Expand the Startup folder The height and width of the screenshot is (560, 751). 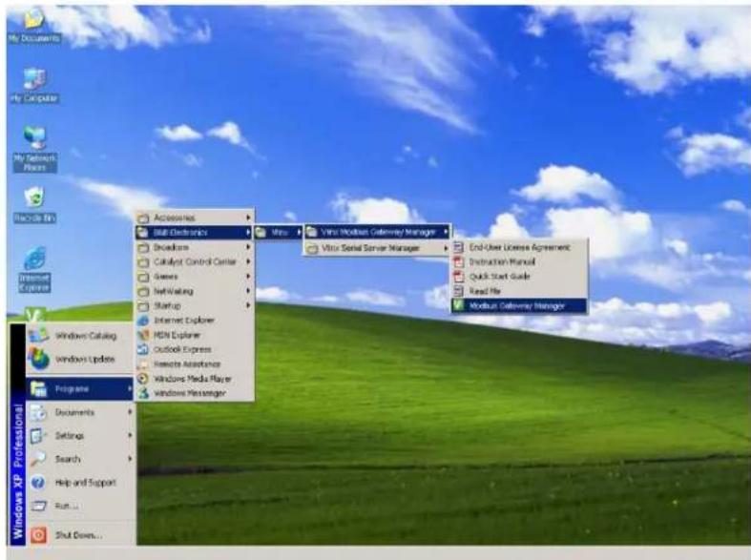(195, 305)
